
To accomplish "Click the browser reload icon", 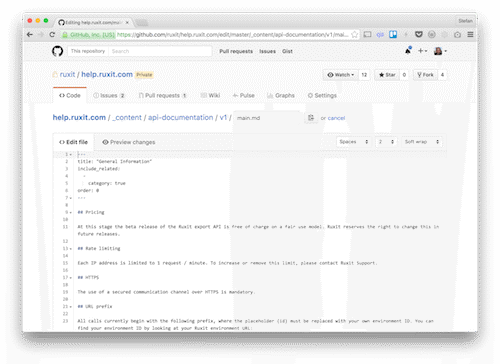I will [52, 35].
